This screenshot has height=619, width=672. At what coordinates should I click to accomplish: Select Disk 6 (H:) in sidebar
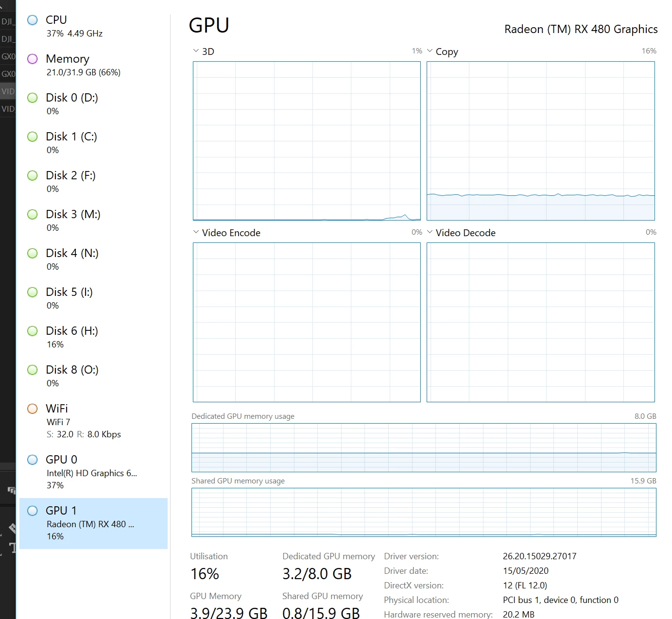(93, 338)
